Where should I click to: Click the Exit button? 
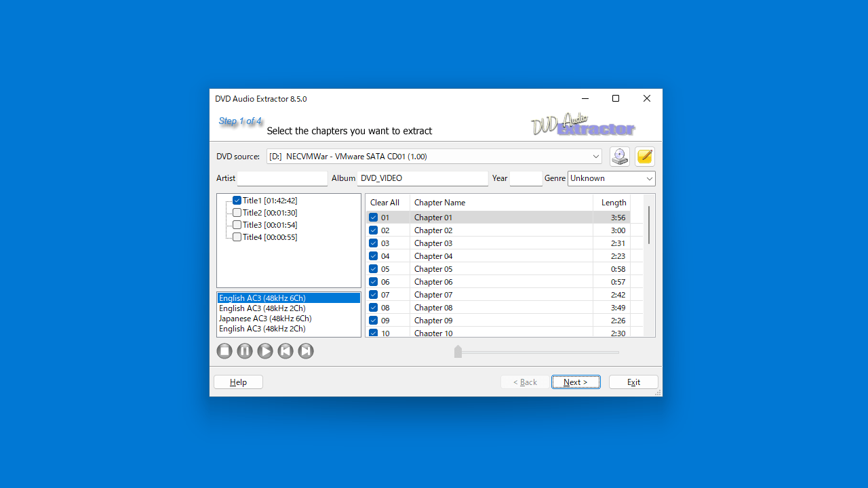(x=633, y=382)
